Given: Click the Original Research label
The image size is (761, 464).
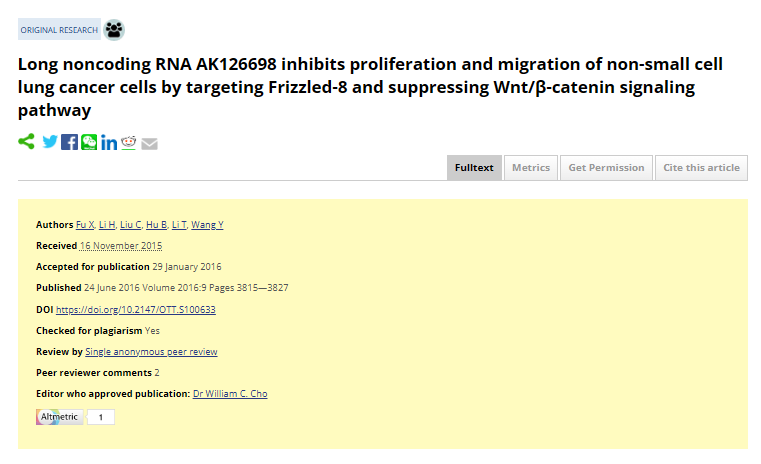Looking at the screenshot, I should (59, 30).
